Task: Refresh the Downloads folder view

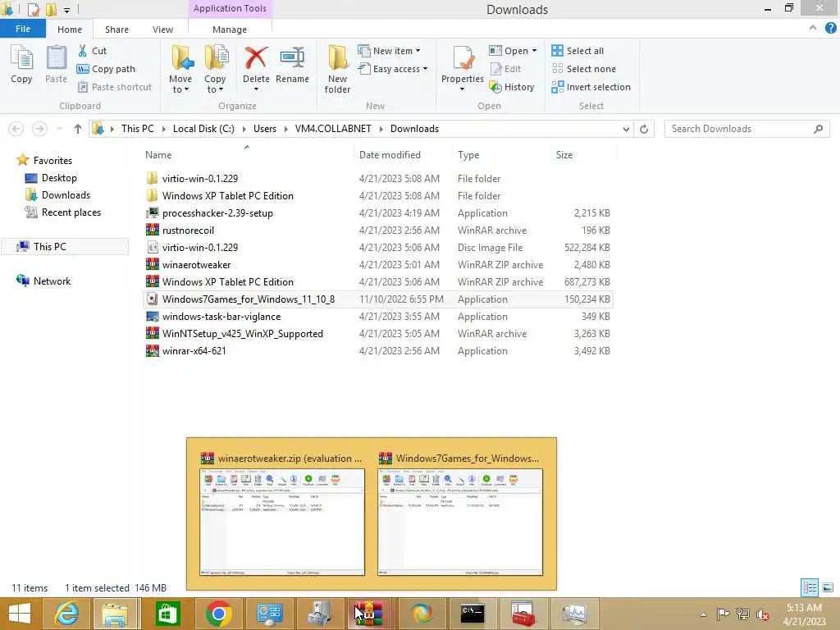Action: tap(644, 129)
